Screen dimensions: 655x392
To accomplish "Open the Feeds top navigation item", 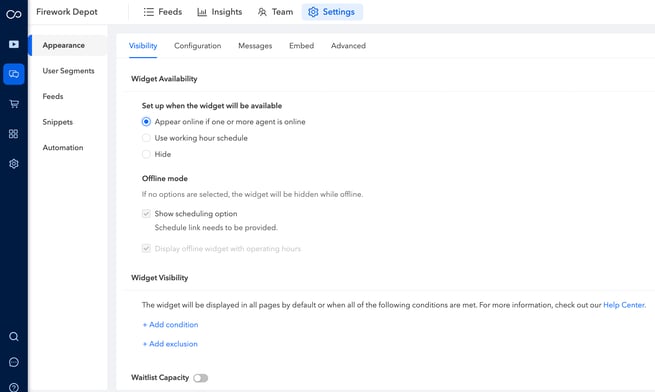I will pyautogui.click(x=162, y=12).
